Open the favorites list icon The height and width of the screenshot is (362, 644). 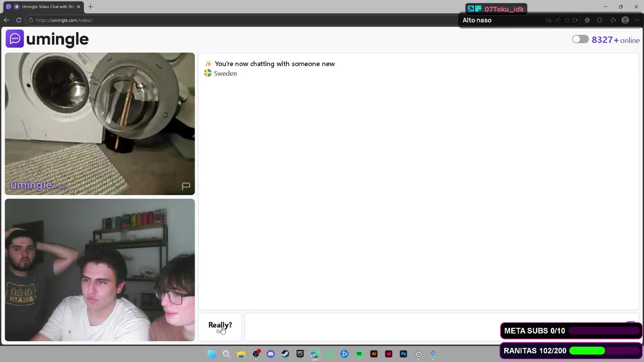click(613, 20)
